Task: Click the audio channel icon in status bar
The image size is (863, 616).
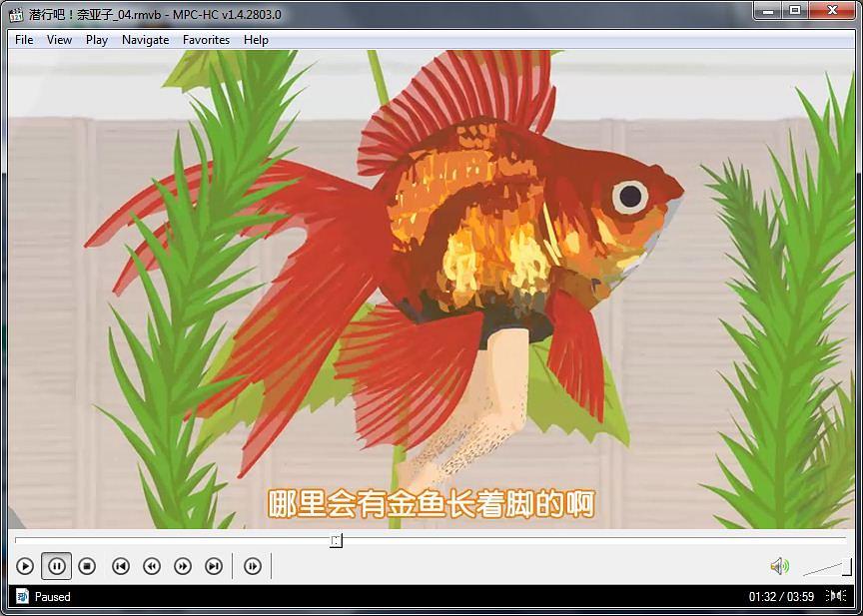Action: coord(836,597)
